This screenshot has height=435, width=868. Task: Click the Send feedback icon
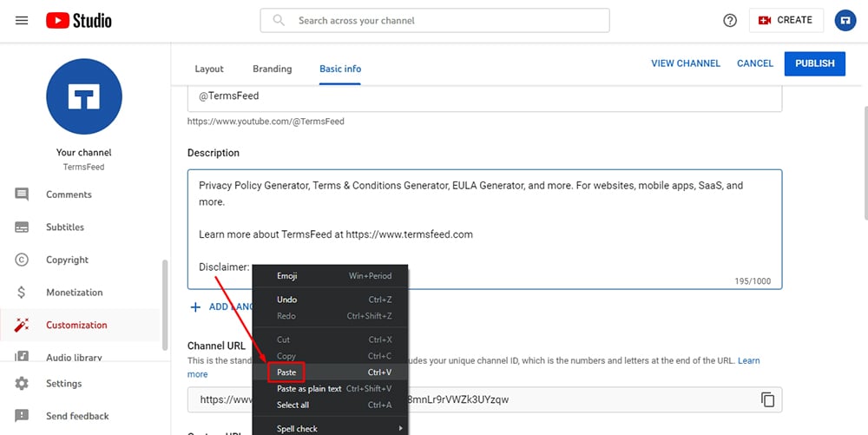[22, 416]
